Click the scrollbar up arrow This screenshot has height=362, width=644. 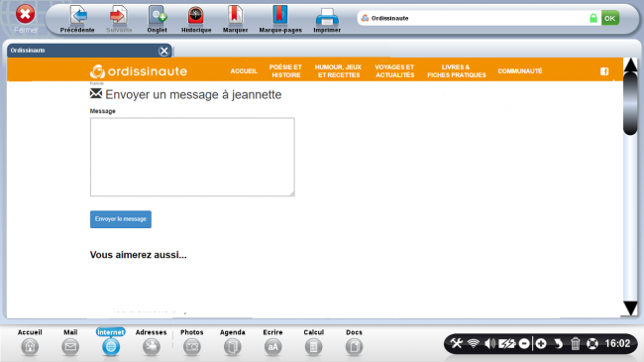(630, 65)
